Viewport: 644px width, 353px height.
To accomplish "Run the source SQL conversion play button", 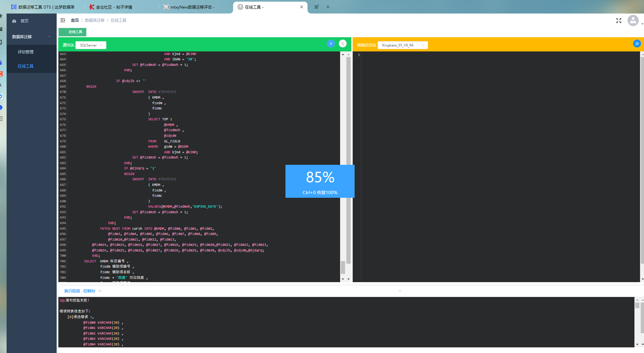I will pyautogui.click(x=331, y=44).
